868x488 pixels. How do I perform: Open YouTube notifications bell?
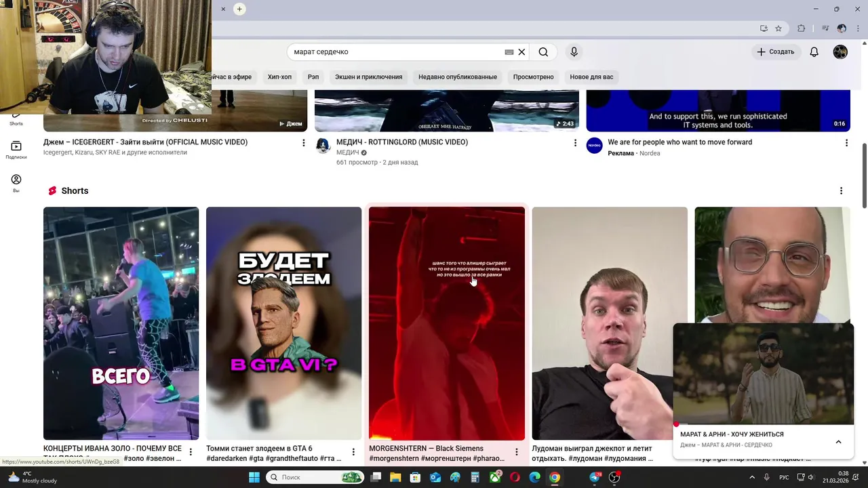(814, 52)
